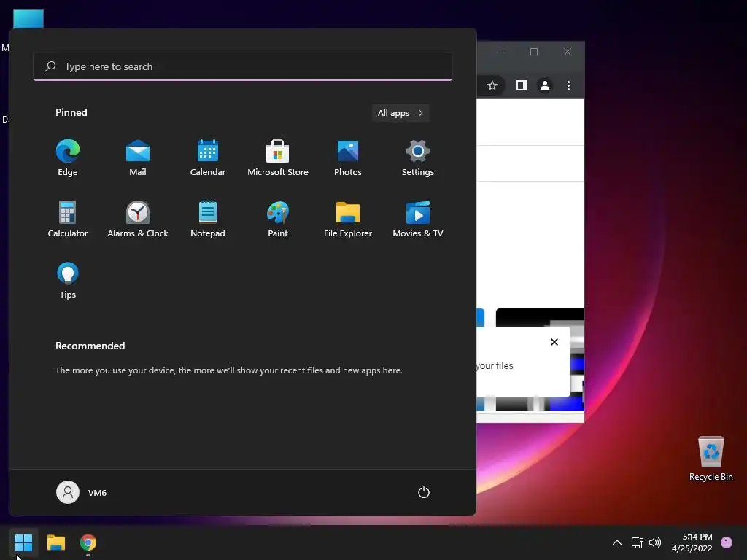The image size is (747, 560).
Task: Open the VM6 user account menu
Action: [x=82, y=492]
